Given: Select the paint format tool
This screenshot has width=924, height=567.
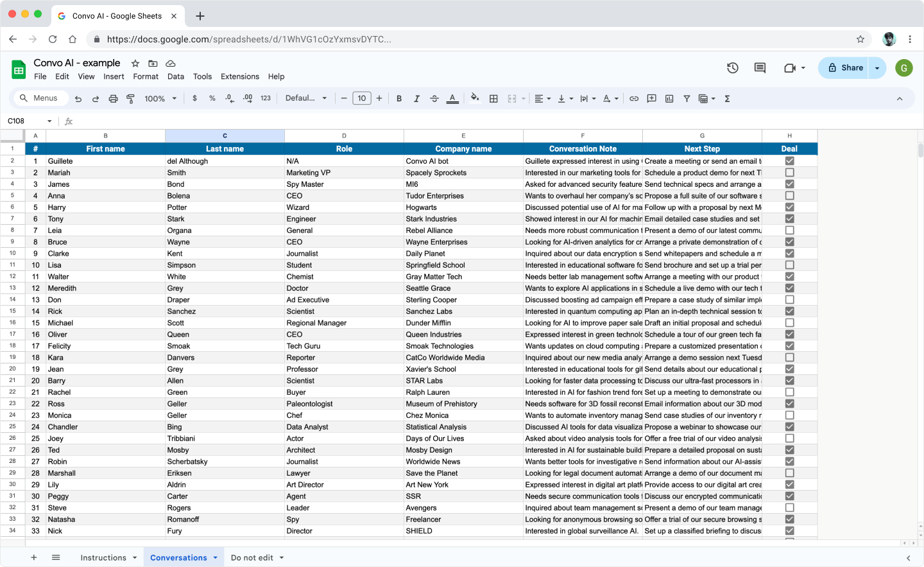Looking at the screenshot, I should point(131,99).
